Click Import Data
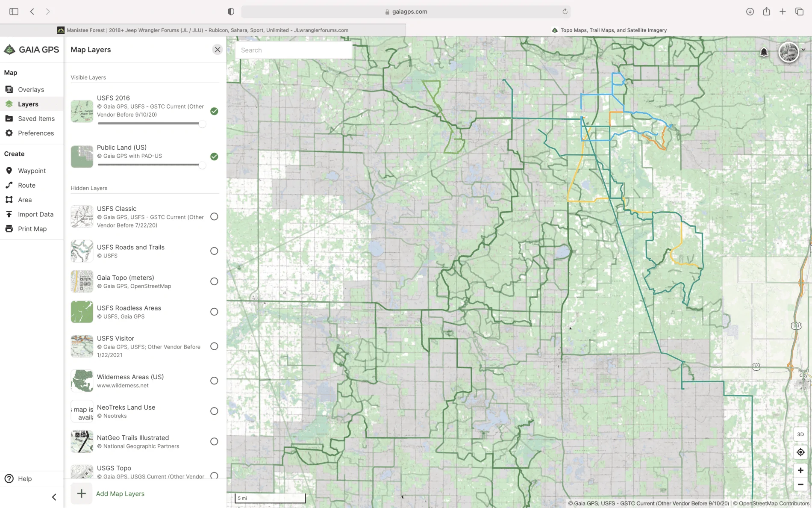Image resolution: width=812 pixels, height=508 pixels. pos(32,214)
